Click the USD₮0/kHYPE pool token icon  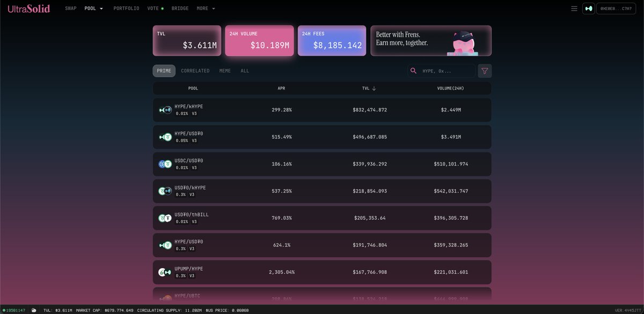(165, 191)
